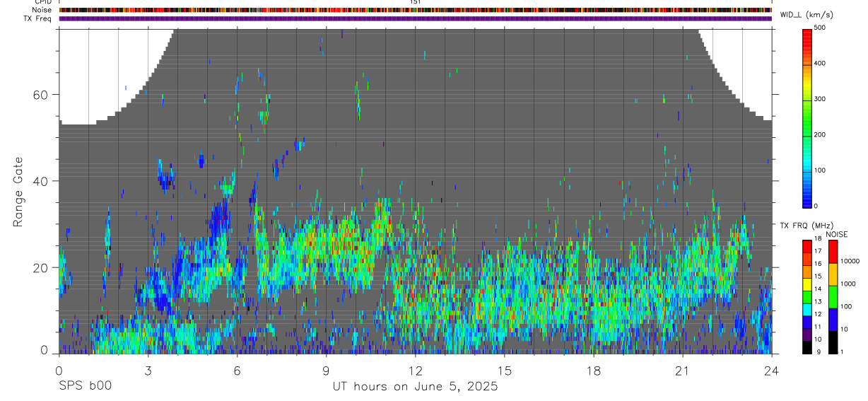The image size is (868, 401).
Task: Pick the green segment of the NOISE colorbar
Action: click(833, 297)
